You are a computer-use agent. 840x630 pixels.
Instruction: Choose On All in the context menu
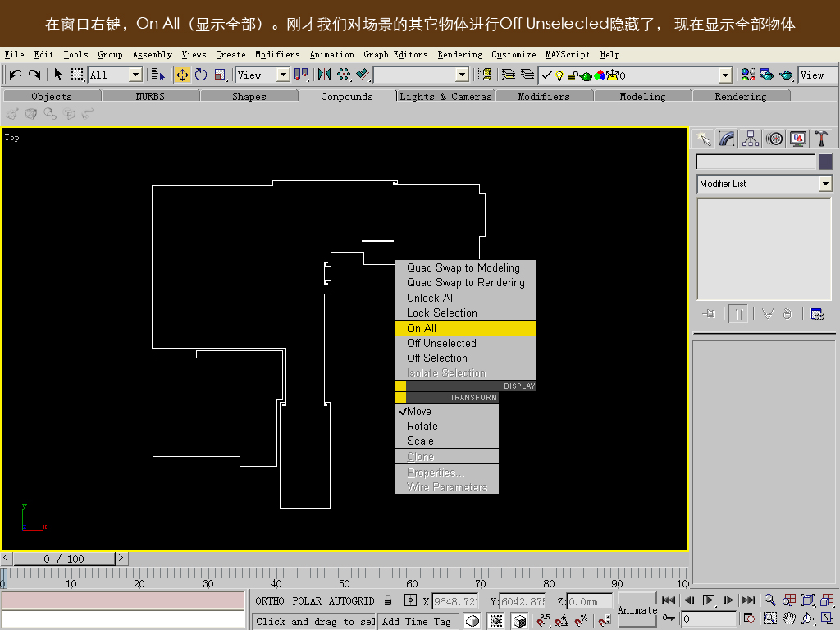tap(466, 328)
